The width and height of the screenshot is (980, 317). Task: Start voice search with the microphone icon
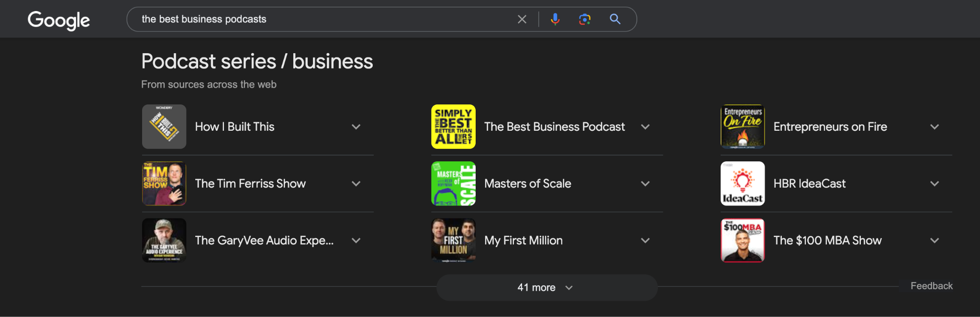[x=555, y=19]
